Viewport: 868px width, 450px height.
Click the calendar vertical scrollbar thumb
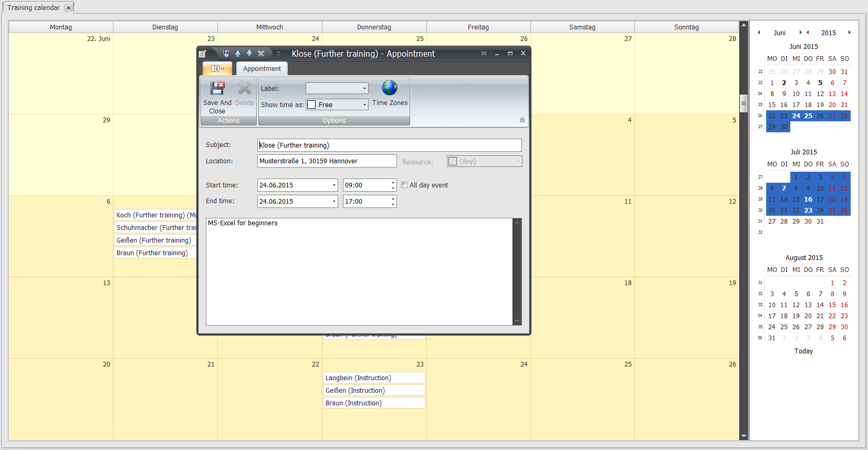744,103
